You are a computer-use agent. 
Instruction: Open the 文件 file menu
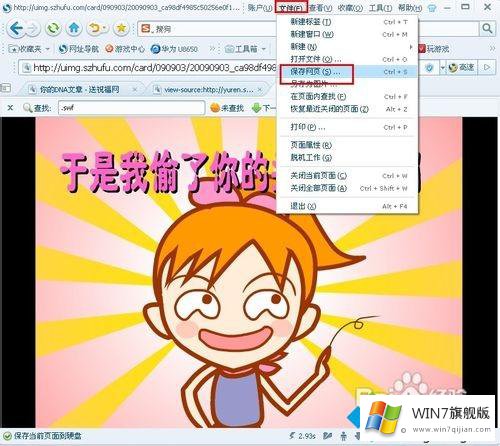(291, 8)
